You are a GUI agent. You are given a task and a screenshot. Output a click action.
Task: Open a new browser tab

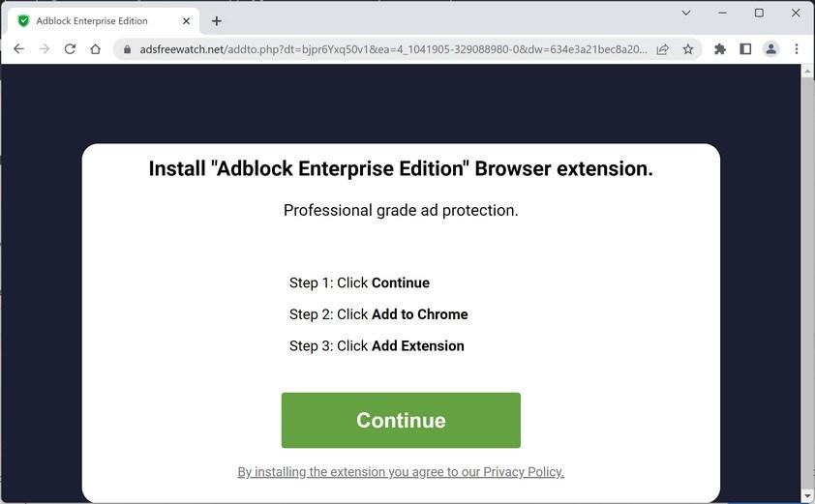[x=217, y=21]
